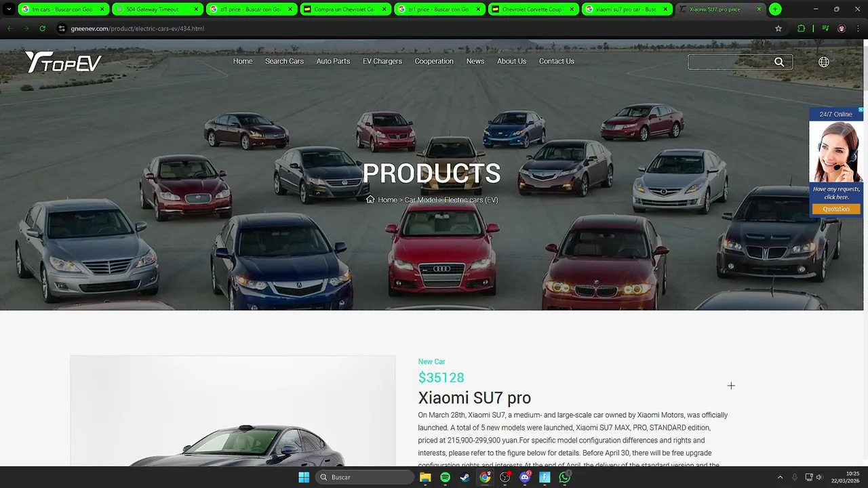Click the address bar URL
This screenshot has height=488, width=868.
[x=137, y=28]
